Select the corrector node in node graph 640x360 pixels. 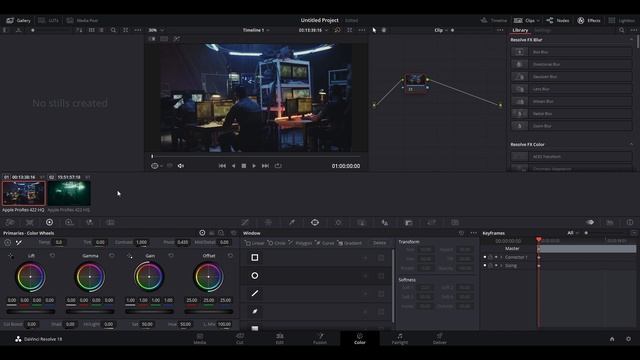416,83
